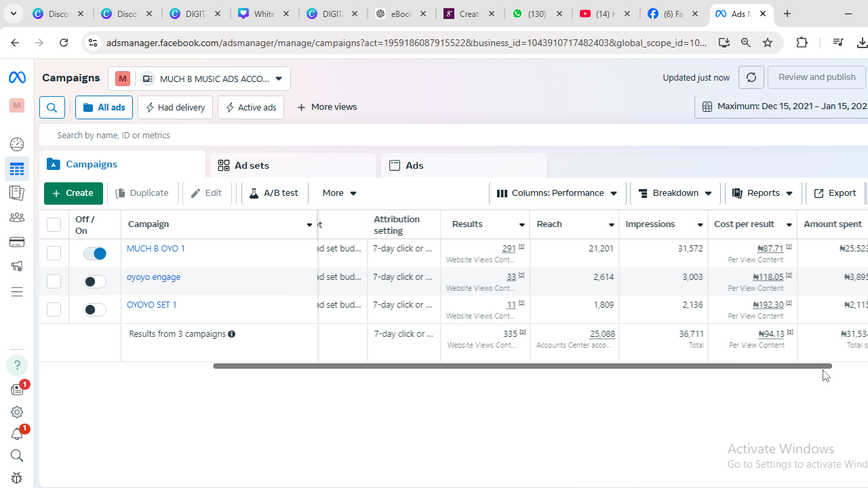
Task: Open the Campaigns table icon in sidebar
Action: click(17, 169)
